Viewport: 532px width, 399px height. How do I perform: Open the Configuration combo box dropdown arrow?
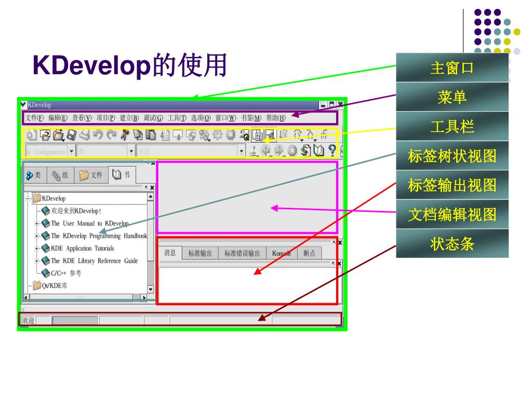[72, 151]
